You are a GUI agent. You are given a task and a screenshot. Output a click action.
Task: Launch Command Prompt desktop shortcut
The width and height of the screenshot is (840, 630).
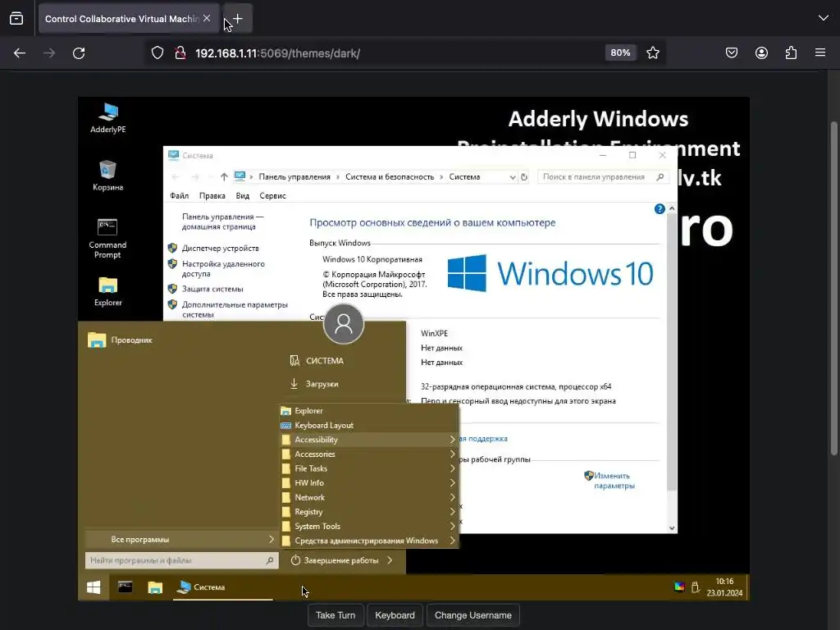[x=107, y=239]
